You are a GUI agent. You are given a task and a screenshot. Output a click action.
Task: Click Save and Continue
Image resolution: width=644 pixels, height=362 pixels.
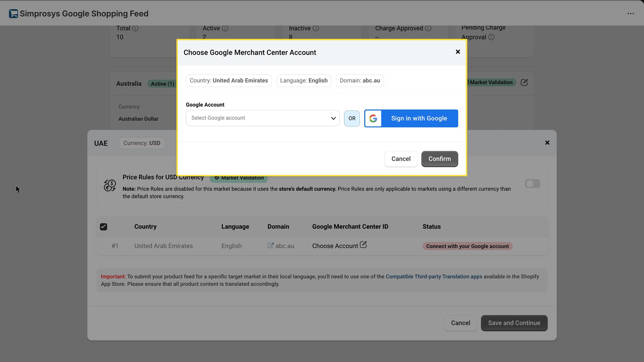[514, 323]
